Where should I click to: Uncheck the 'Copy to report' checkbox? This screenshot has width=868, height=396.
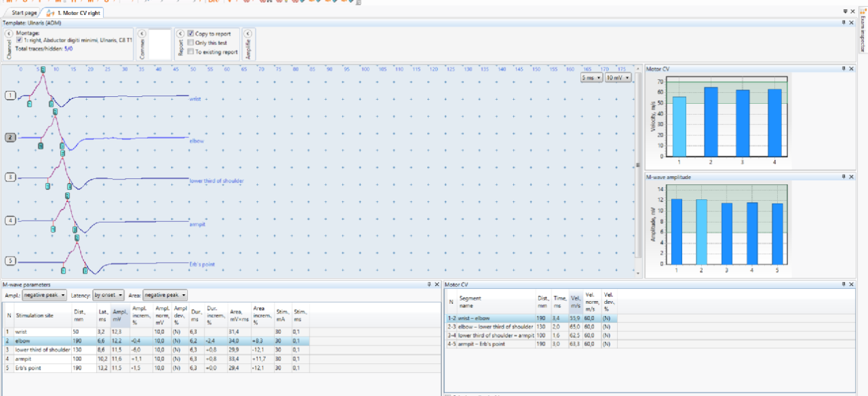coord(191,33)
